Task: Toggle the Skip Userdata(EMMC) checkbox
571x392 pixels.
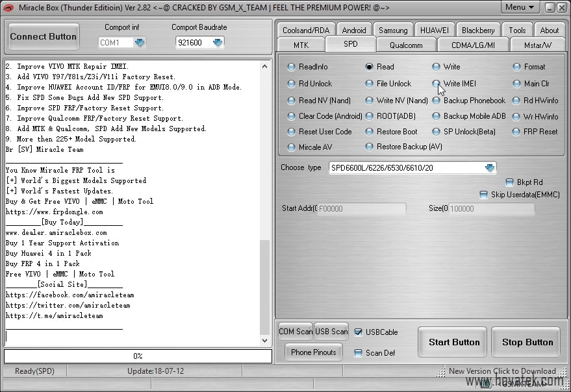Action: (483, 195)
